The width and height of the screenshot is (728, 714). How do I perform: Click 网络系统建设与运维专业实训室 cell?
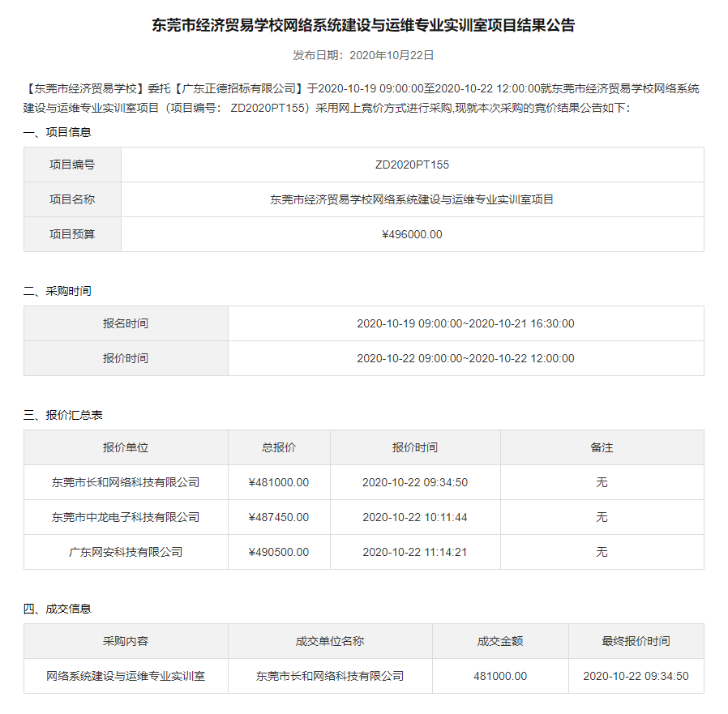coord(126,676)
